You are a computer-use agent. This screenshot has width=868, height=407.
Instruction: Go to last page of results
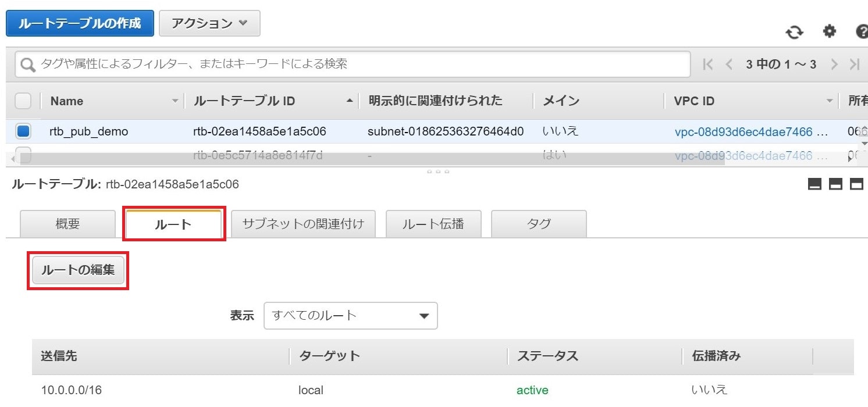[855, 65]
